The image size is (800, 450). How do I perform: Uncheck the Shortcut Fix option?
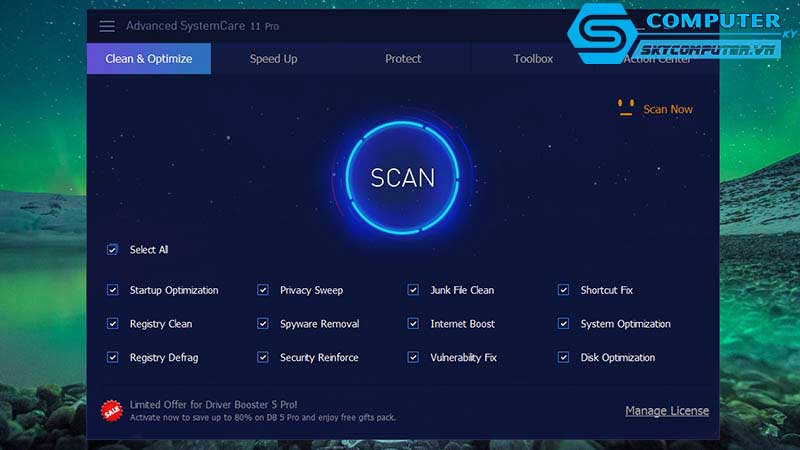563,290
